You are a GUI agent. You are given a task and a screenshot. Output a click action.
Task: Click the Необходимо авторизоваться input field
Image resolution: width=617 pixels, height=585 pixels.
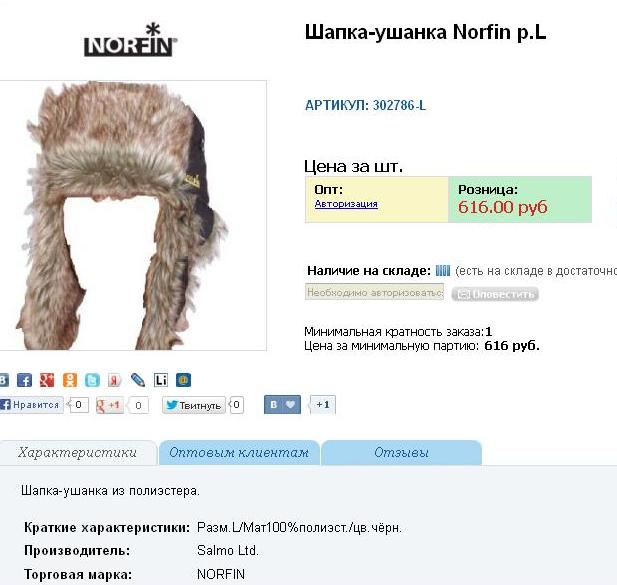[x=374, y=292]
